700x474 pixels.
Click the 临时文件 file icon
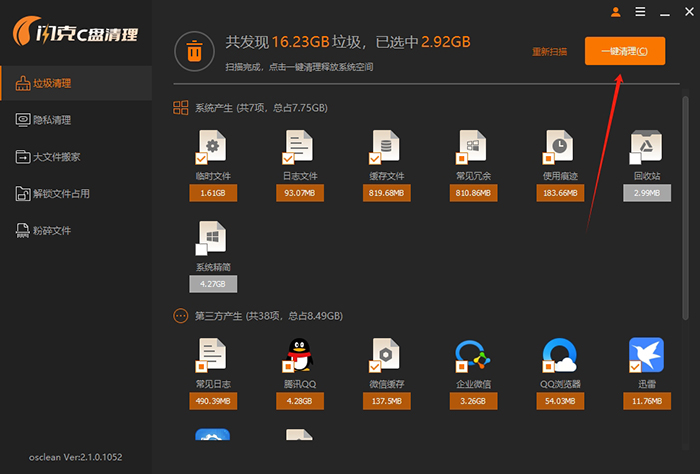point(213,146)
